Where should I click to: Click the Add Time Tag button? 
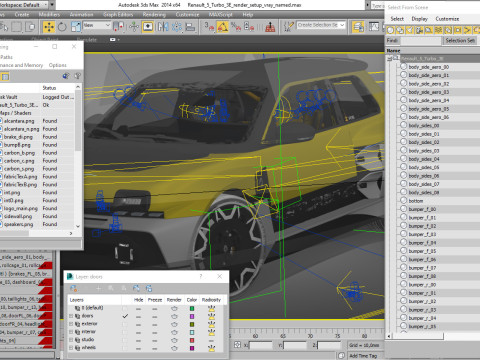(363, 356)
